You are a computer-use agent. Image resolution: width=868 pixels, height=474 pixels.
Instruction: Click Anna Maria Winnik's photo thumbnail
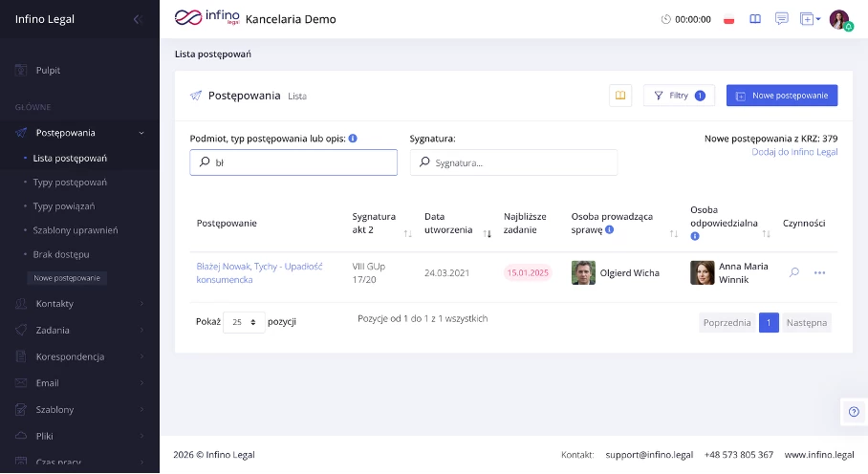coord(703,272)
